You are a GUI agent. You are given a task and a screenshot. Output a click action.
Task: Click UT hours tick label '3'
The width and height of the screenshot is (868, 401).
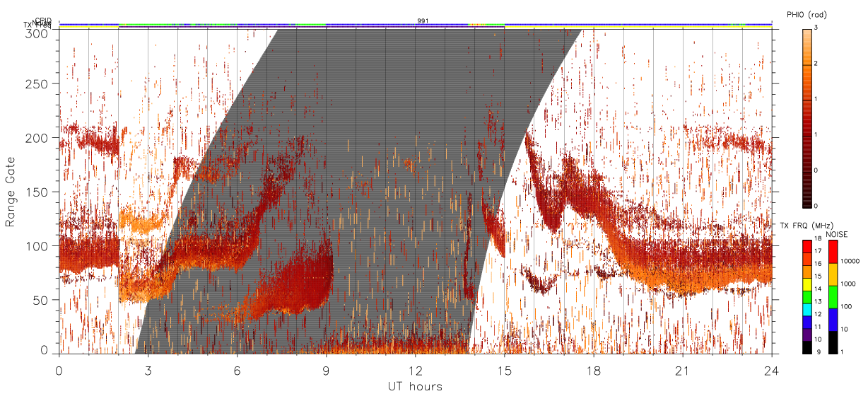point(148,371)
